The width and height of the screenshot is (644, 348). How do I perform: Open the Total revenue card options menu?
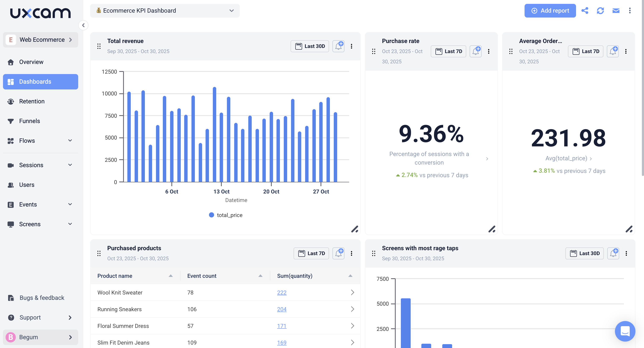pyautogui.click(x=352, y=46)
